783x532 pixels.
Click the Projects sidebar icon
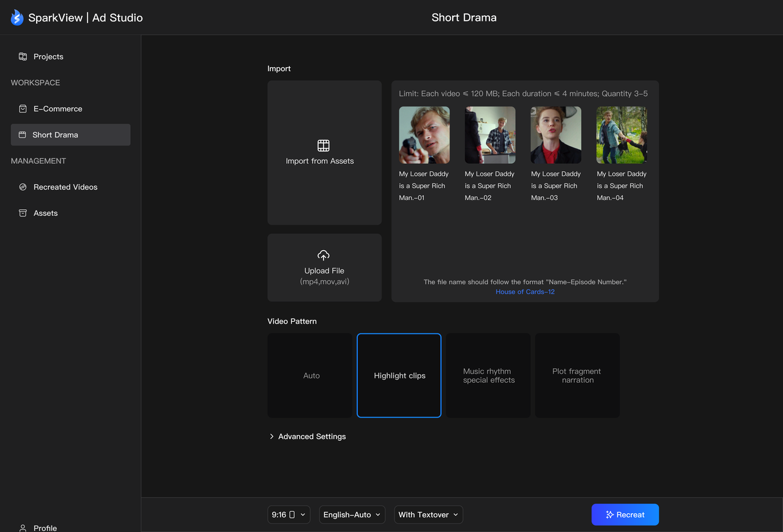point(23,56)
